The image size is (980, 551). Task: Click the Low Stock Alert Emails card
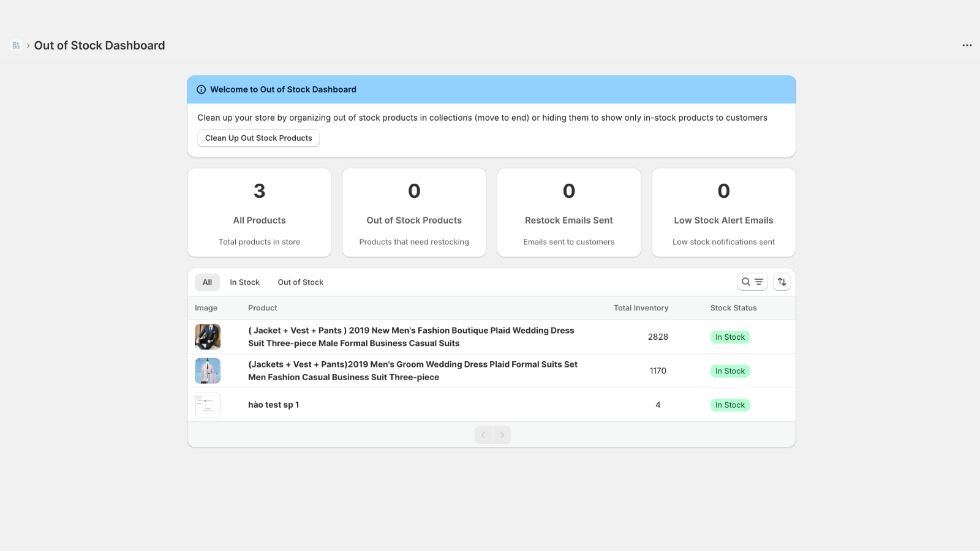coord(723,213)
